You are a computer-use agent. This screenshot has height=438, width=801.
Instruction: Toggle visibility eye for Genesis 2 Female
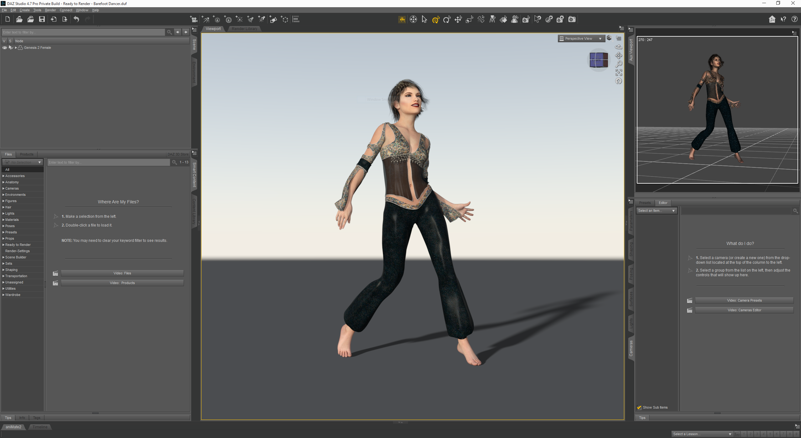[5, 47]
